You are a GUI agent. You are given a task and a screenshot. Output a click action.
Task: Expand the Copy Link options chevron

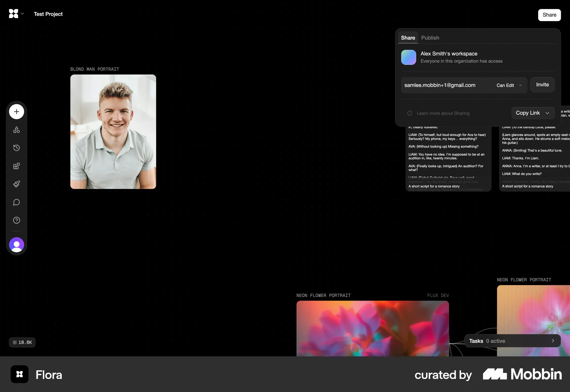[548, 113]
